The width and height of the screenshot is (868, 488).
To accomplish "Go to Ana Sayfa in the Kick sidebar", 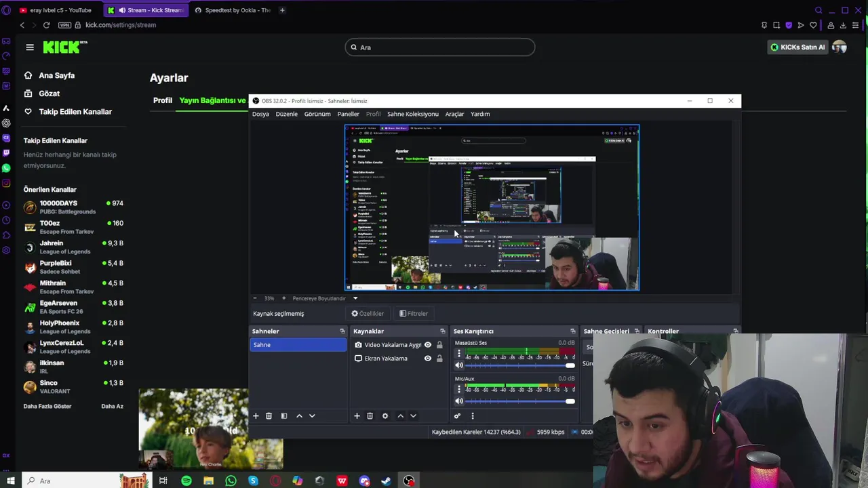I will 56,75.
